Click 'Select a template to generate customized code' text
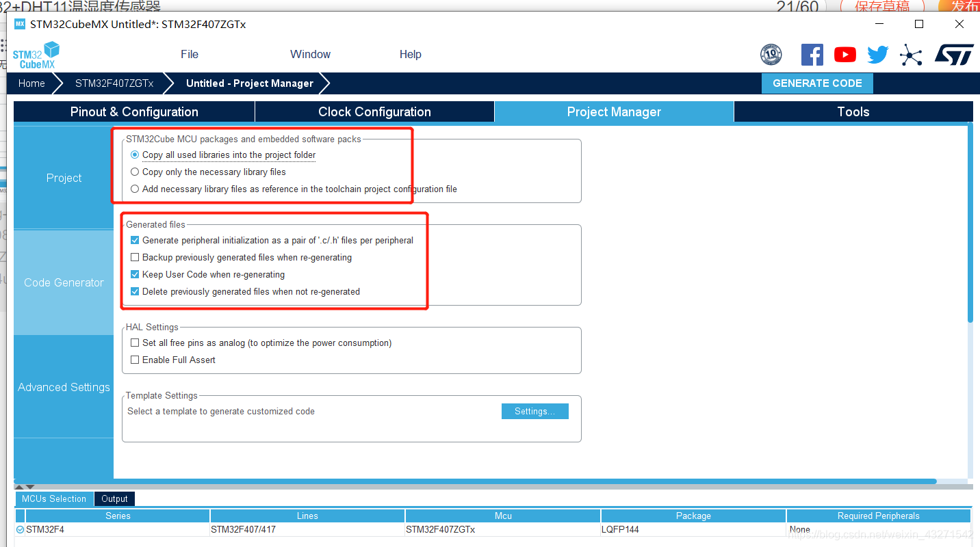The height and width of the screenshot is (547, 980). (221, 412)
